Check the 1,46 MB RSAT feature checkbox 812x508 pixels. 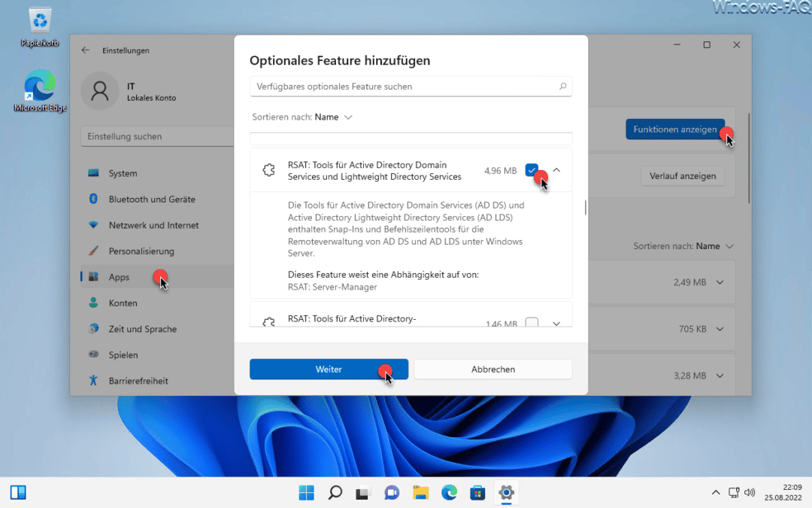532,322
